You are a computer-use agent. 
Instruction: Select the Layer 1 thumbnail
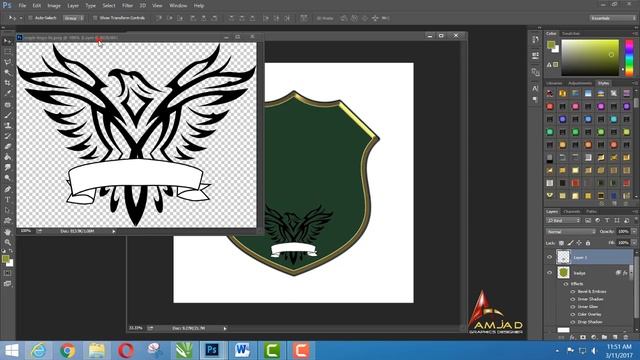pyautogui.click(x=563, y=257)
